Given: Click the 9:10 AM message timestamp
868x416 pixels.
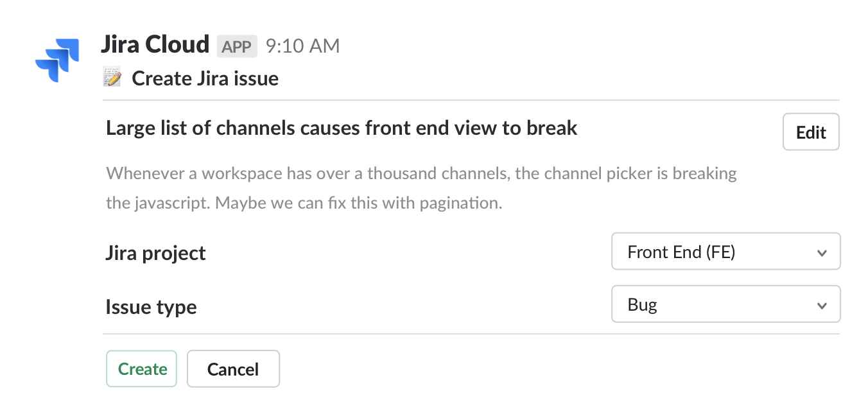Looking at the screenshot, I should coord(302,46).
